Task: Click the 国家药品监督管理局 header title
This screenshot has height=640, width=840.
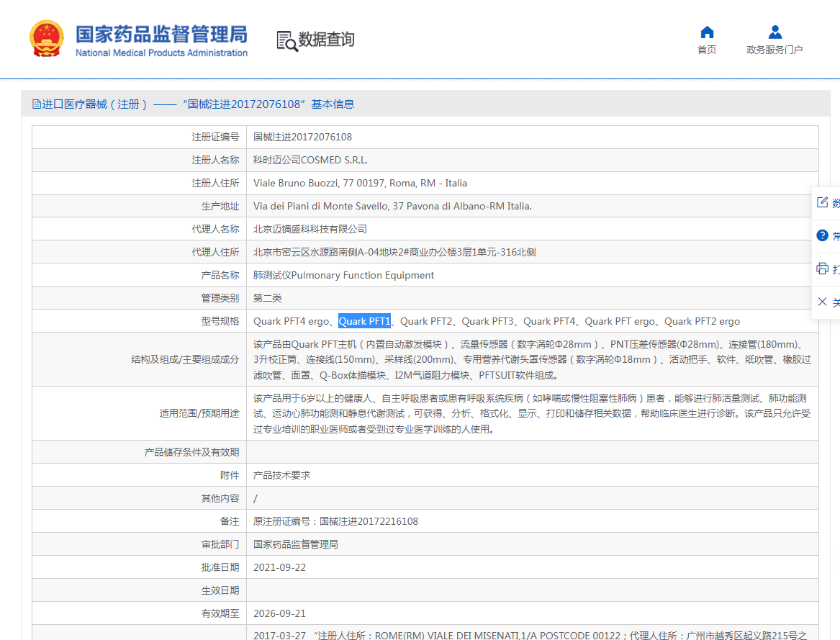Action: (x=161, y=34)
